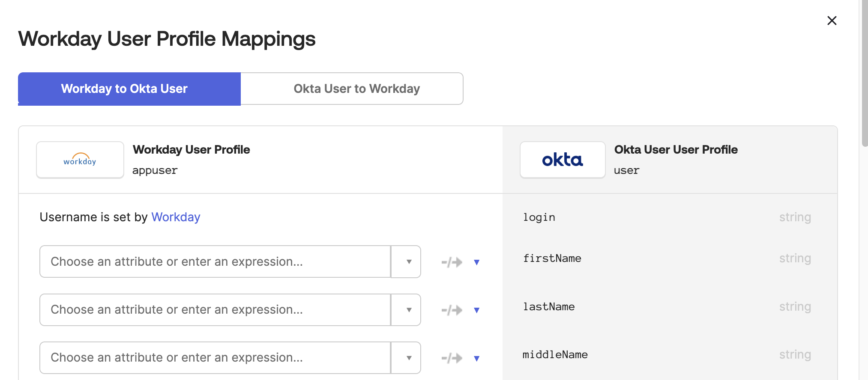Select the 'login' attribute text
Screen dimensions: 868x380
[x=539, y=217]
